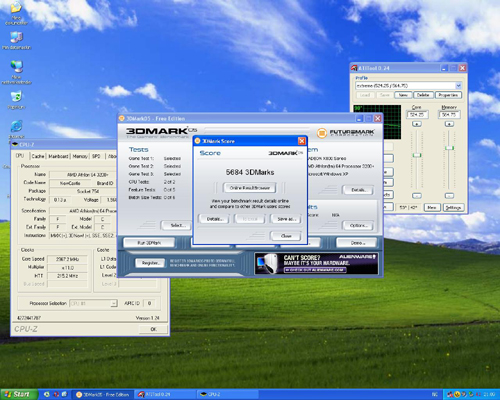Click the disabled Save button in ATITool
500x400 pixels.
(384, 95)
